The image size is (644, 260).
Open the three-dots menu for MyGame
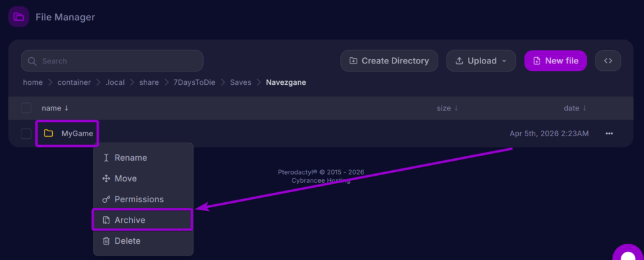(609, 133)
